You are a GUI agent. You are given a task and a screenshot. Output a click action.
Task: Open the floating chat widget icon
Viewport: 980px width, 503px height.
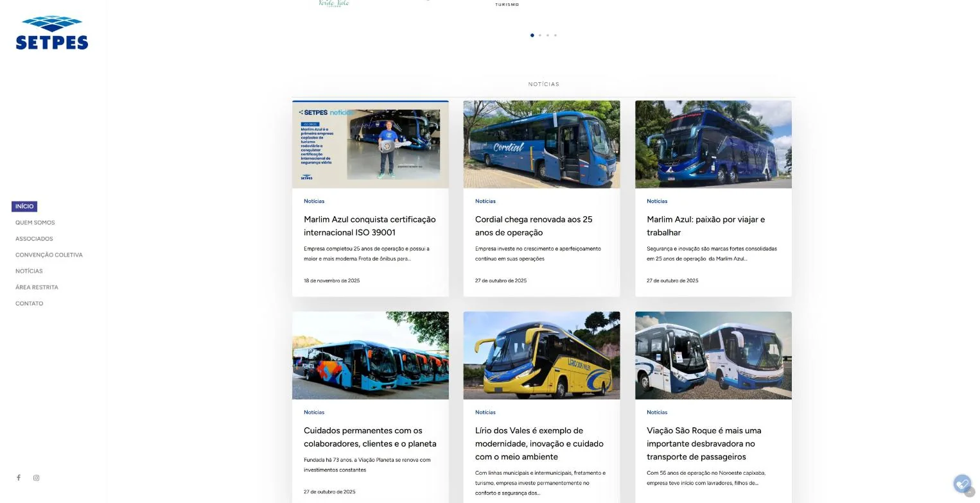tap(961, 483)
